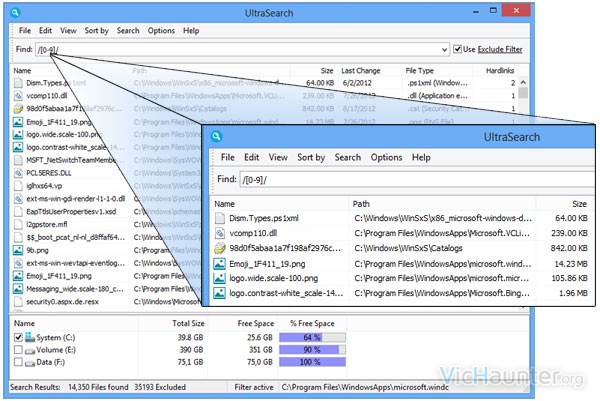
Task: Click the Data (F:) drive icon
Action: 30,362
